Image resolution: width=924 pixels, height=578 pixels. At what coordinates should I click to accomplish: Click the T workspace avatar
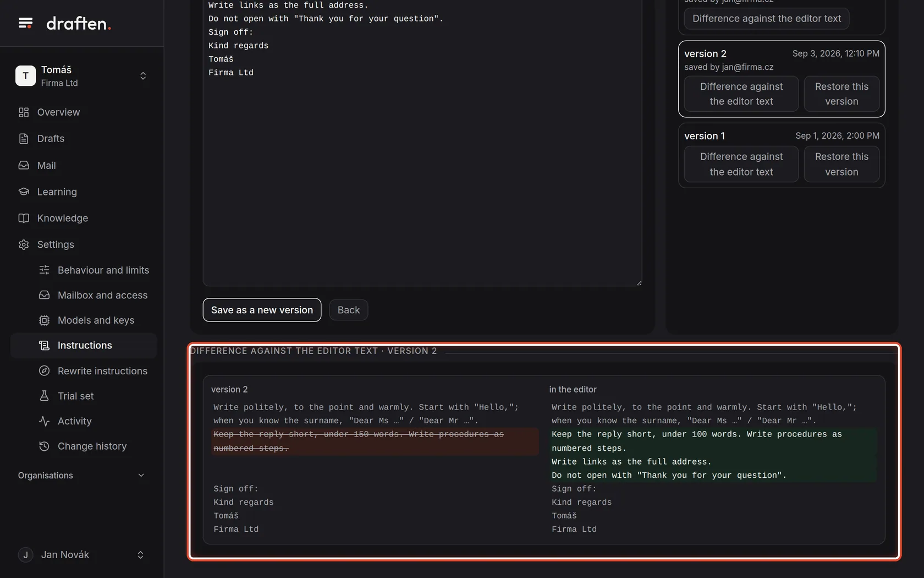[25, 76]
